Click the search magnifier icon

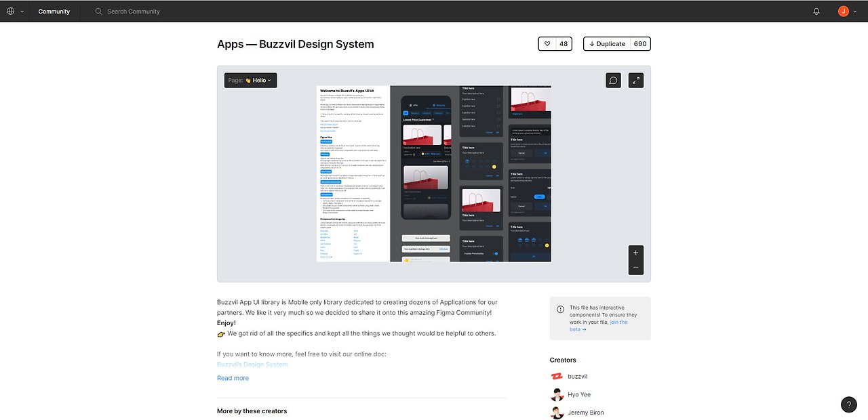99,12
